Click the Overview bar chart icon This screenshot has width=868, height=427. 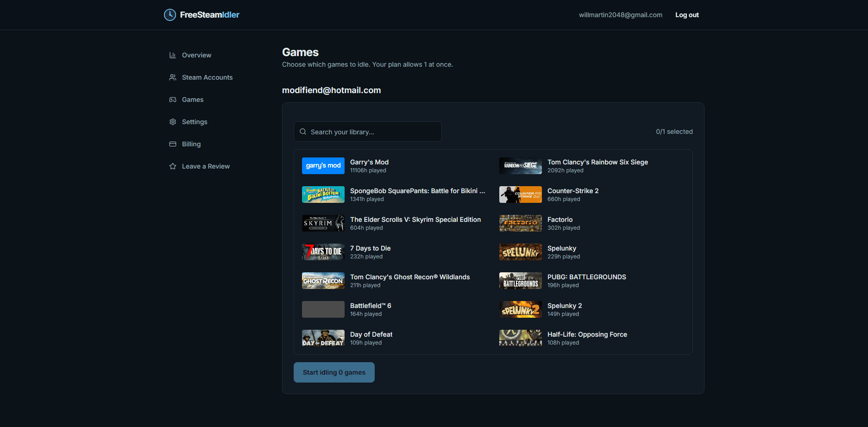[173, 55]
